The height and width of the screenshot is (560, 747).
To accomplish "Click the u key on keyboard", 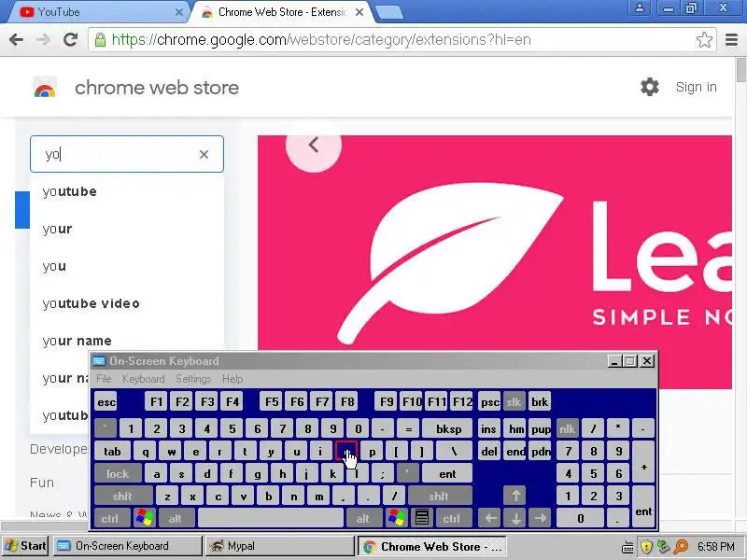I will (x=296, y=452).
